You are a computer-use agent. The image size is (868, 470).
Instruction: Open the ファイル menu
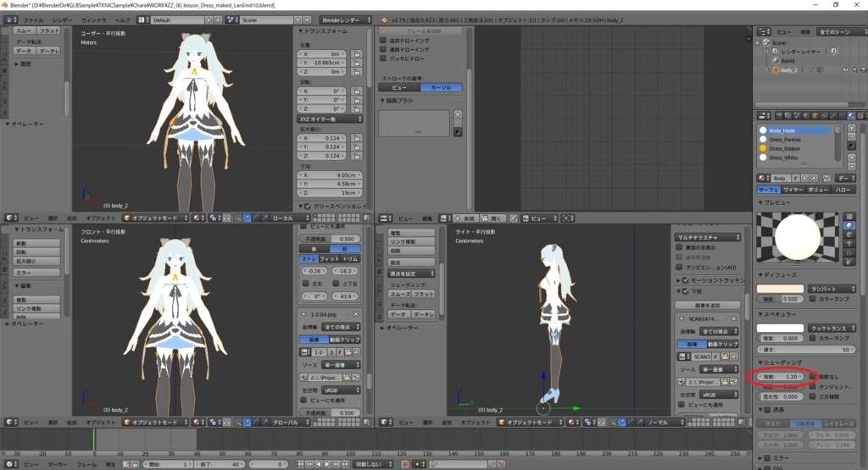[33, 20]
